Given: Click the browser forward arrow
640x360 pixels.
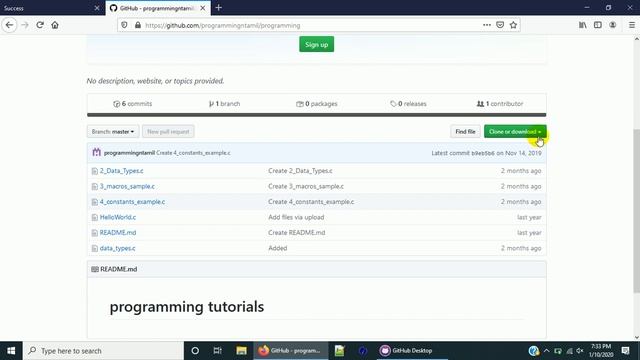Looking at the screenshot, I should click(x=25, y=25).
